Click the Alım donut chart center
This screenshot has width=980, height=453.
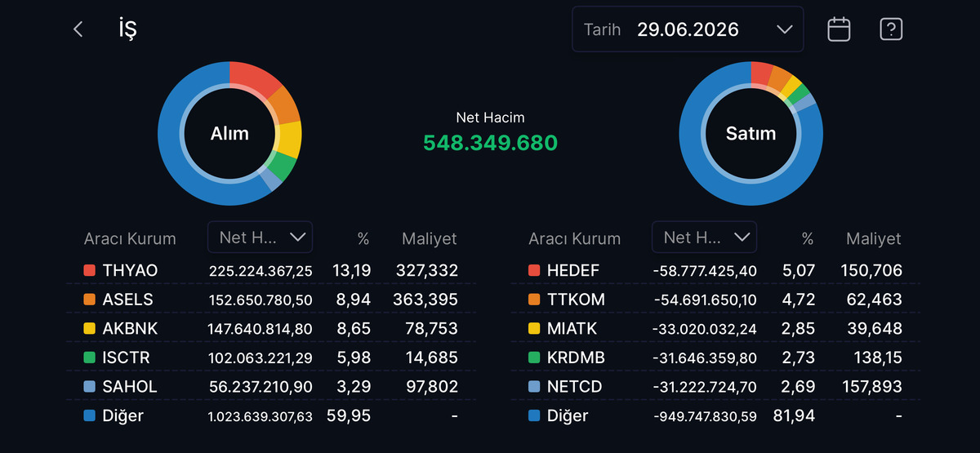229,133
